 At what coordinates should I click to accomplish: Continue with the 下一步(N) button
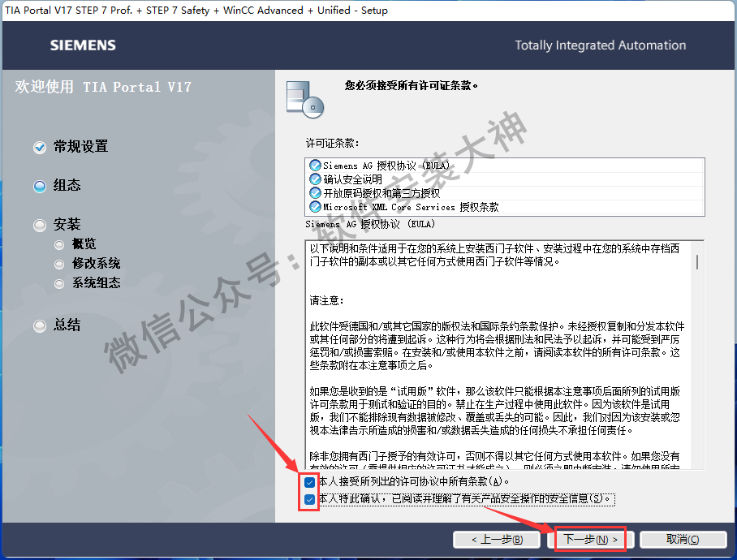pos(590,540)
